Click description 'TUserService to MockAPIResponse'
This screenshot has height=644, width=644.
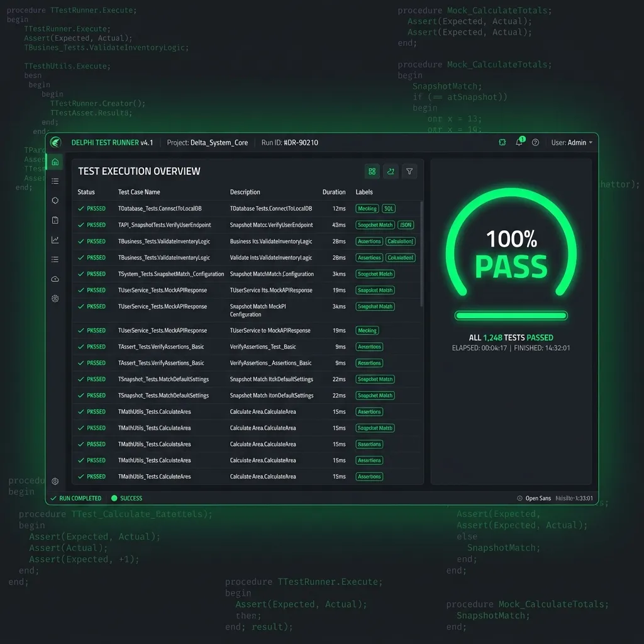[270, 330]
